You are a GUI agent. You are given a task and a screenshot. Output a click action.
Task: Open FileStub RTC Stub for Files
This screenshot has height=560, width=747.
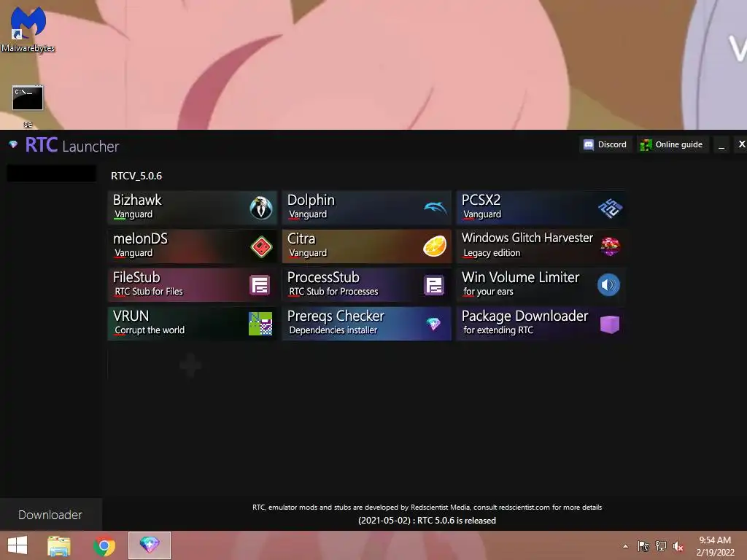pos(193,285)
